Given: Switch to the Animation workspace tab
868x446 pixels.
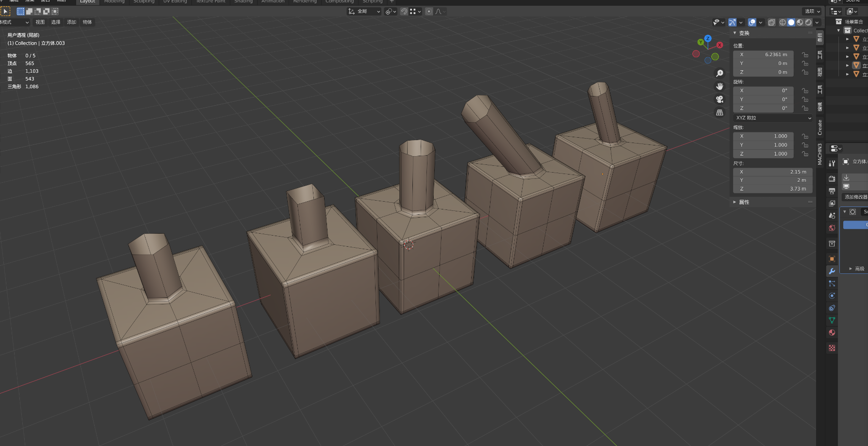Looking at the screenshot, I should pos(273,1).
